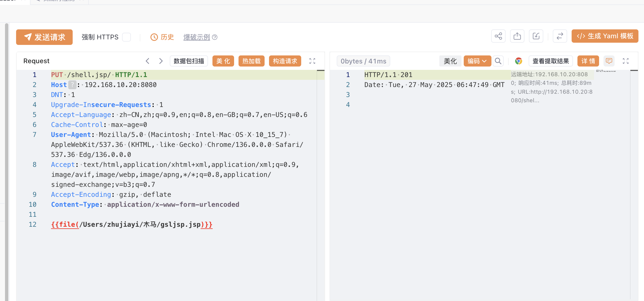Click the response editor vertical scrollbar
Image resolution: width=644 pixels, height=301 pixels.
(x=634, y=185)
